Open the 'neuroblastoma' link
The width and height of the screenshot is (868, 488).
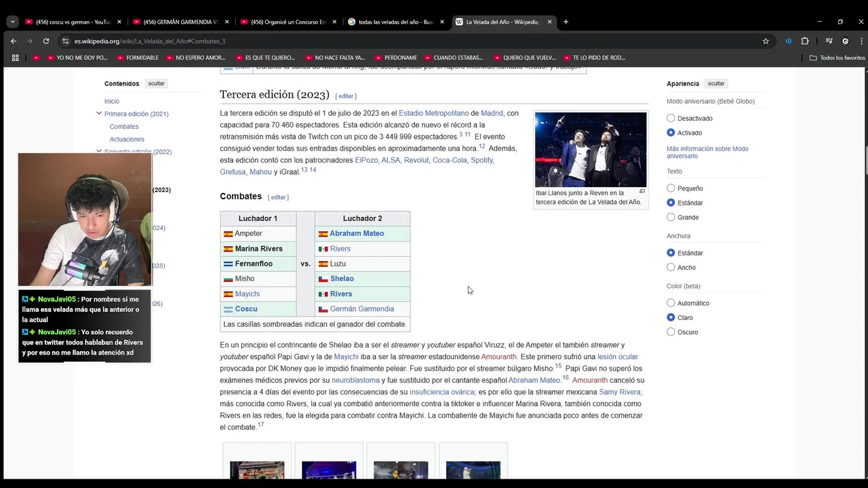355,380
